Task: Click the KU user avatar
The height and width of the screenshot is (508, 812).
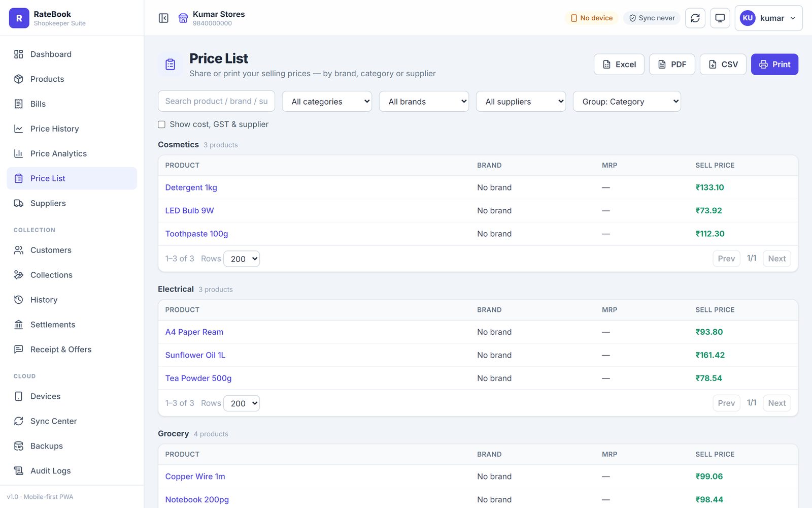Action: 748,18
